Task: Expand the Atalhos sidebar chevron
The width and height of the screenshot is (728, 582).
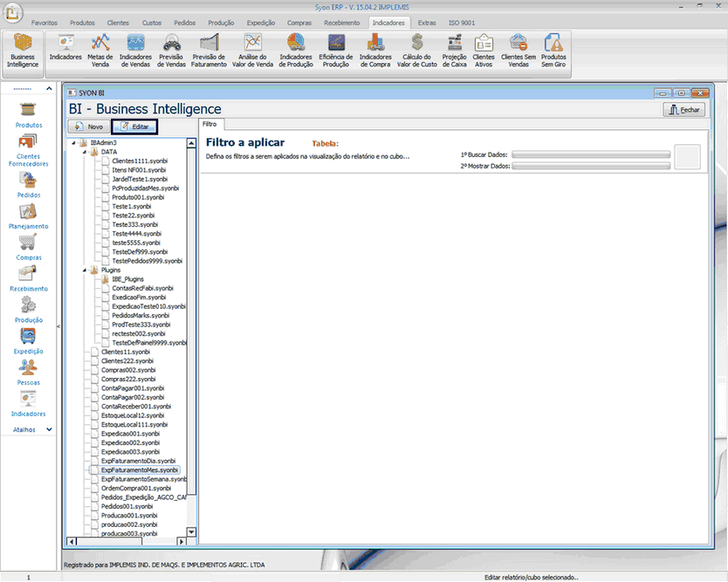Action: (x=49, y=429)
